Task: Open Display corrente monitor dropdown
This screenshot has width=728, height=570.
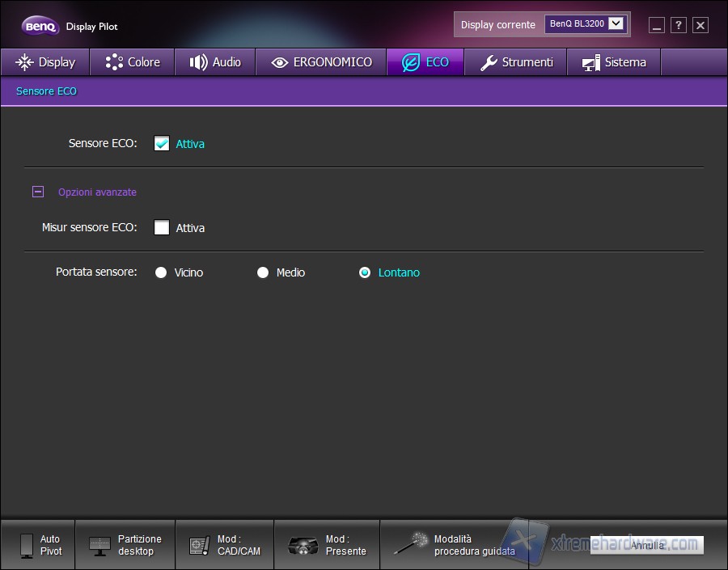Action: (616, 24)
